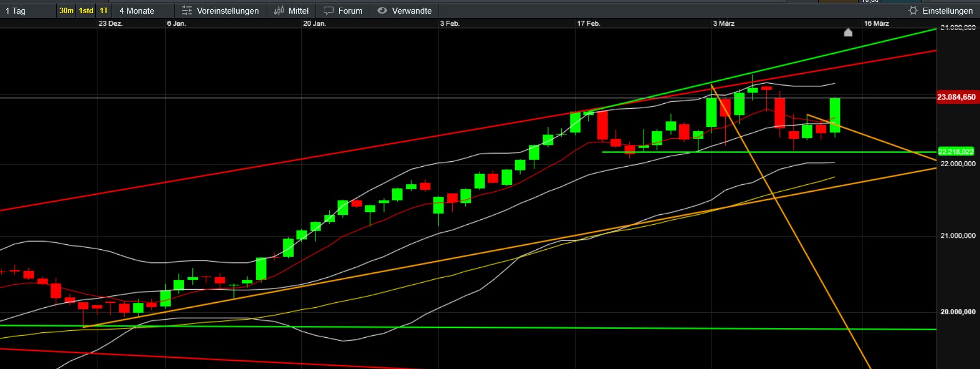The image size is (980, 369).
Task: Open the Mittel chart type menu
Action: point(291,10)
